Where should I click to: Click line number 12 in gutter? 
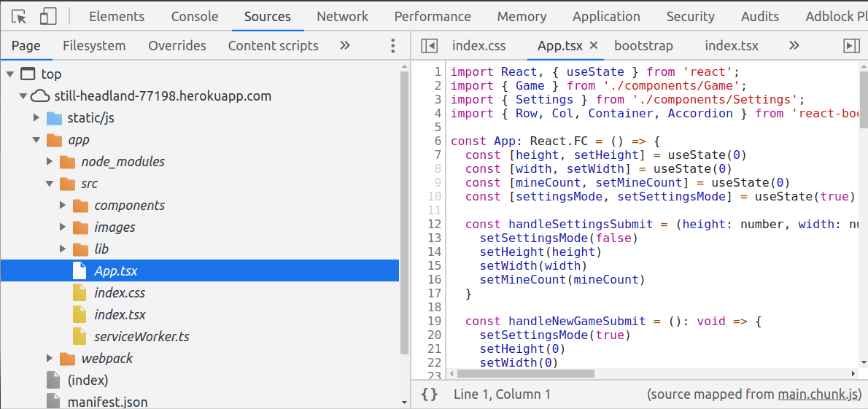[x=434, y=225]
